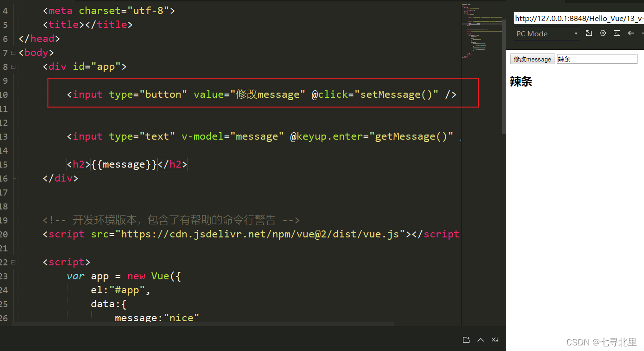Click charset="utf-8" in the meta tag
644x351 pixels.
pos(124,10)
